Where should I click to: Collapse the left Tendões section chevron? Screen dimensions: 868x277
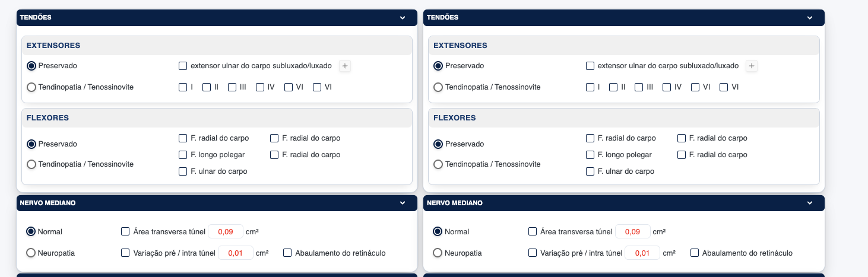tap(403, 18)
